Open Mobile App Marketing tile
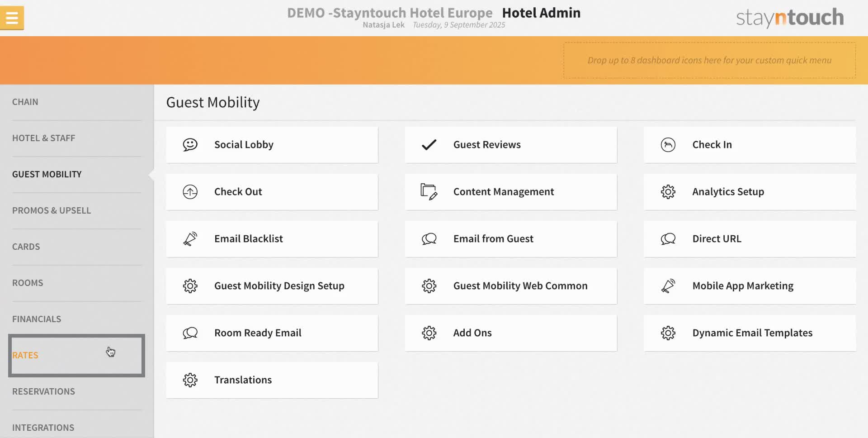The width and height of the screenshot is (868, 438). (750, 286)
